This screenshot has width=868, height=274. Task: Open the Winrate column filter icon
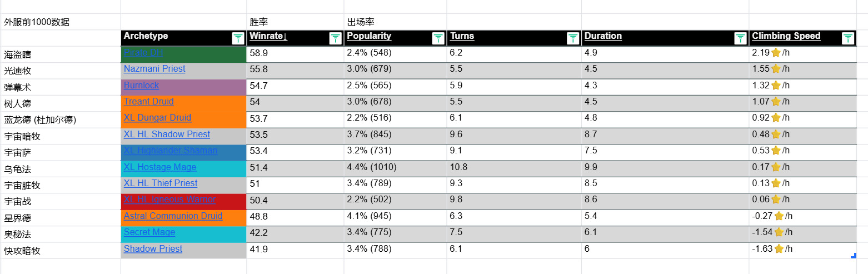335,38
